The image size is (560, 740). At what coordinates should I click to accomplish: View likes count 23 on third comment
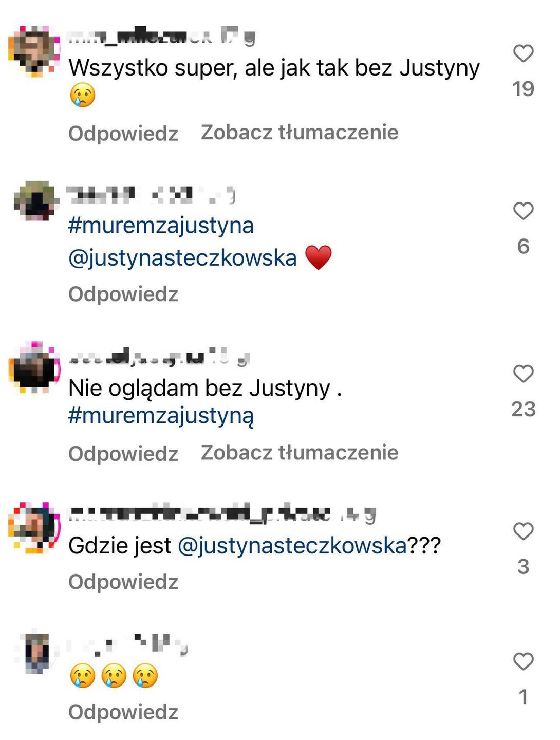click(524, 409)
